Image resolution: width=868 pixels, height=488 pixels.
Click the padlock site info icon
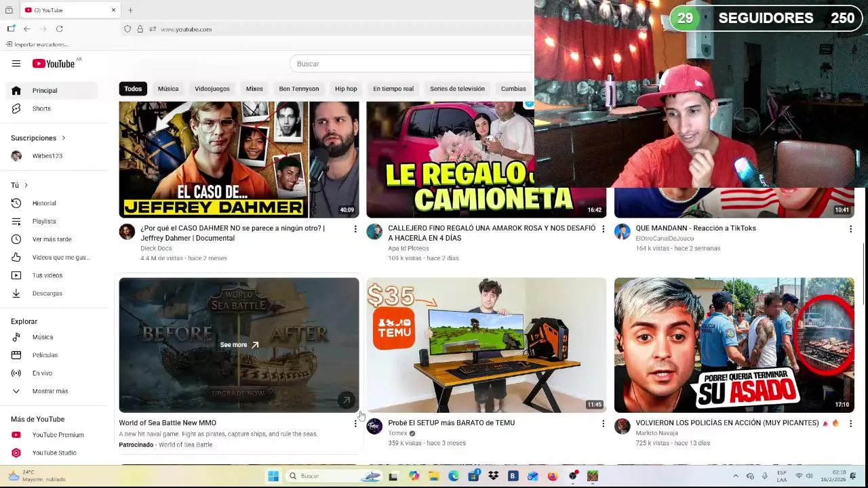tap(140, 29)
